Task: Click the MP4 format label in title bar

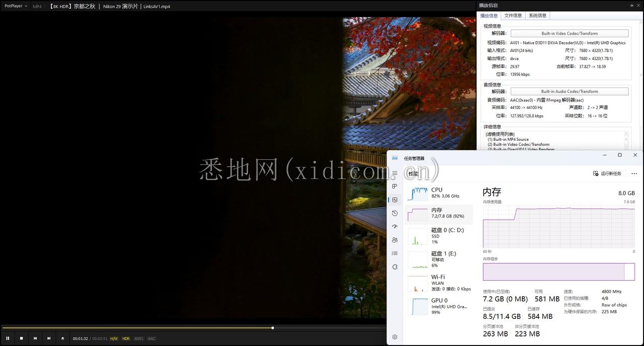Action: pos(37,7)
